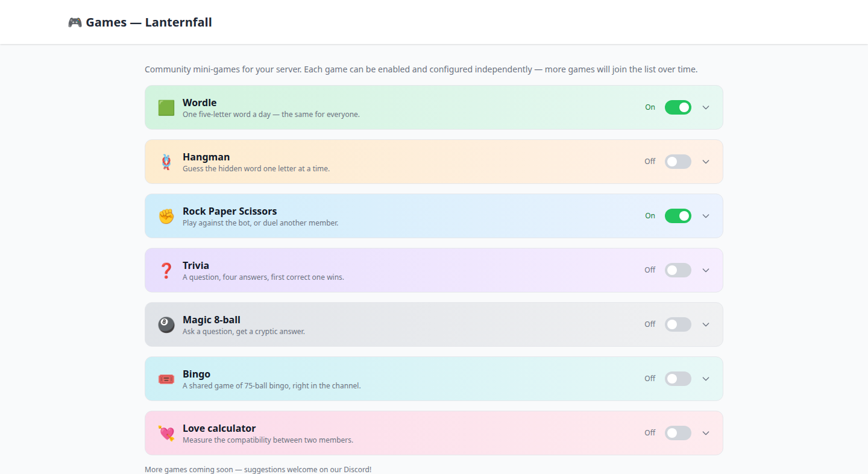Click the Love calculator title

pyautogui.click(x=219, y=428)
